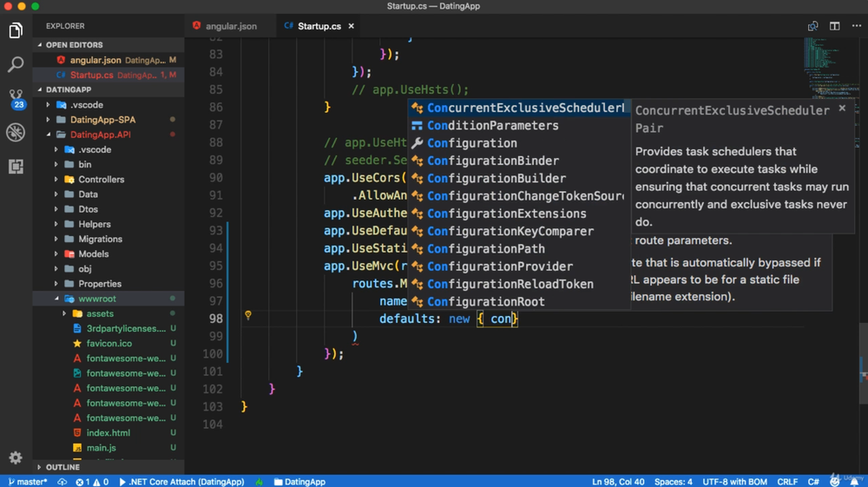This screenshot has width=868, height=487.
Task: Collapse the DATINGAPP section
Action: 108,89
